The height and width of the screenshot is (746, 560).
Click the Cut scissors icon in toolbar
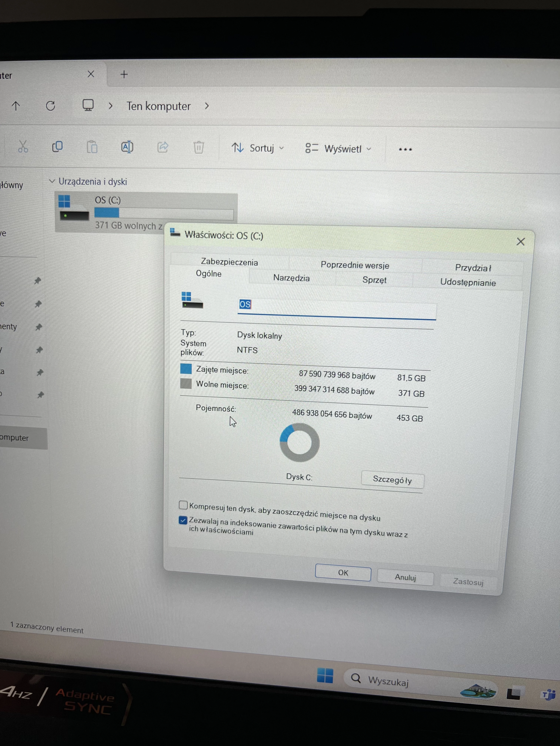(23, 147)
